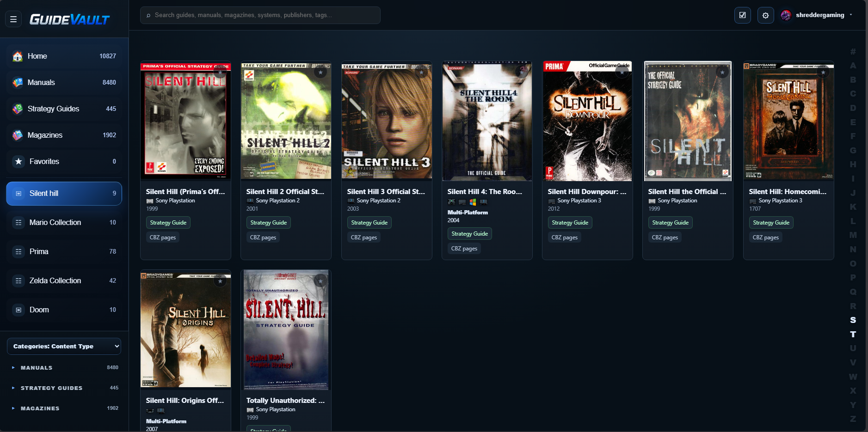Jump to # in alphabet index
Viewport: 868px width, 432px height.
coord(853,51)
